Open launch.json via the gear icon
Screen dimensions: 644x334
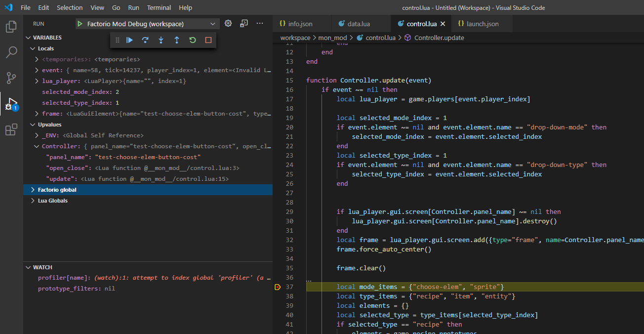(228, 23)
